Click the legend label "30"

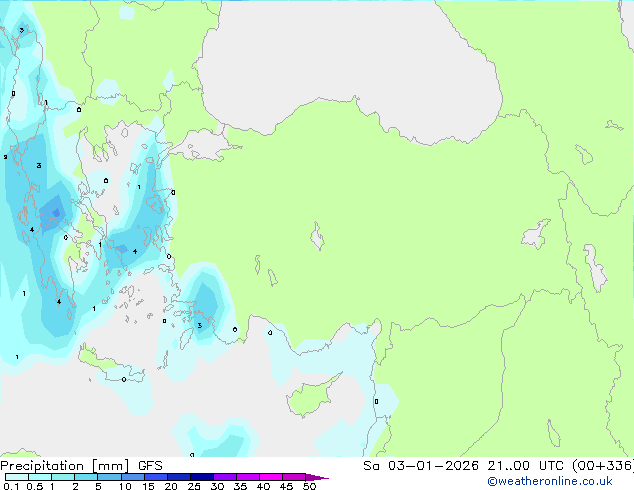(217, 486)
